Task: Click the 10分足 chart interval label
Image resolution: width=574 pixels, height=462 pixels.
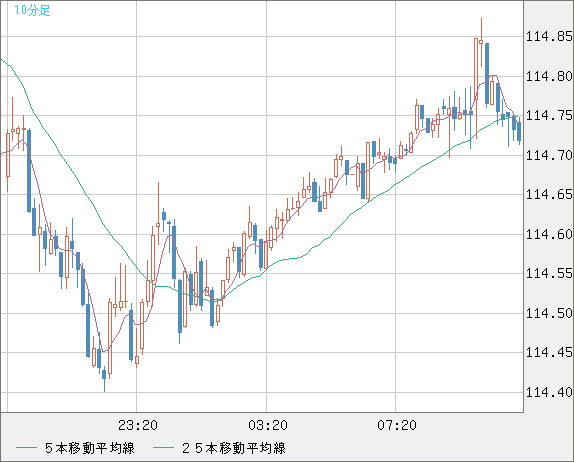Action: [x=32, y=10]
